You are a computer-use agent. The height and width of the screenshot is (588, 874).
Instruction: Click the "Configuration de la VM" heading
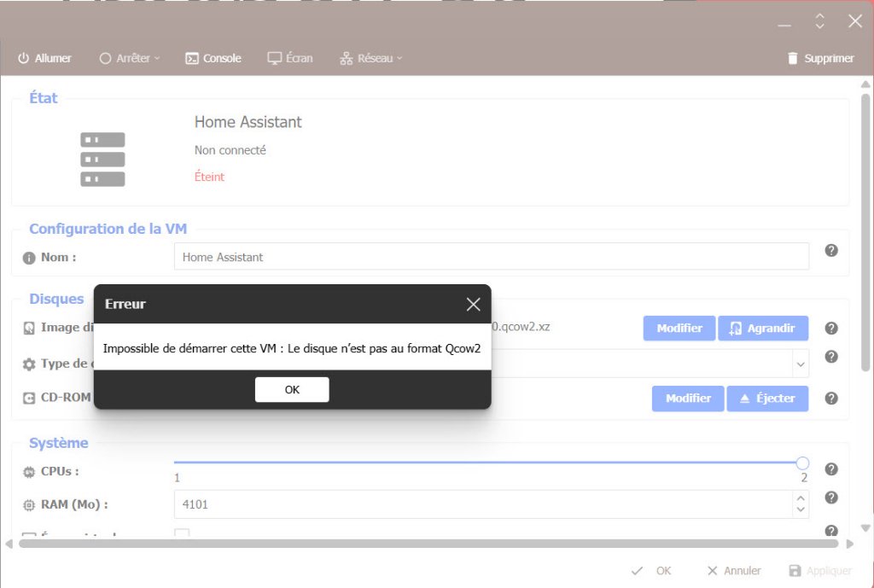point(108,229)
